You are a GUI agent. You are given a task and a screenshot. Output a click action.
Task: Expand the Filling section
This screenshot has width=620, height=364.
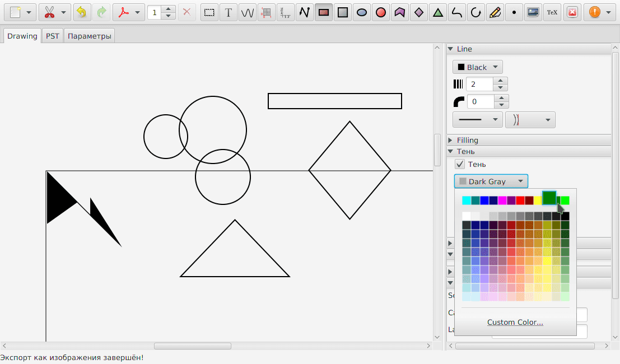tap(467, 141)
